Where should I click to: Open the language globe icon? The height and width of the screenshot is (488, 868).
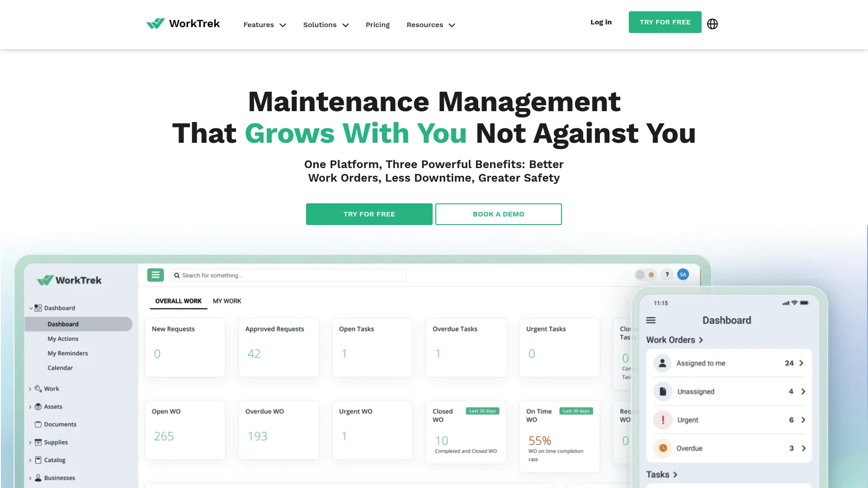[x=712, y=24]
